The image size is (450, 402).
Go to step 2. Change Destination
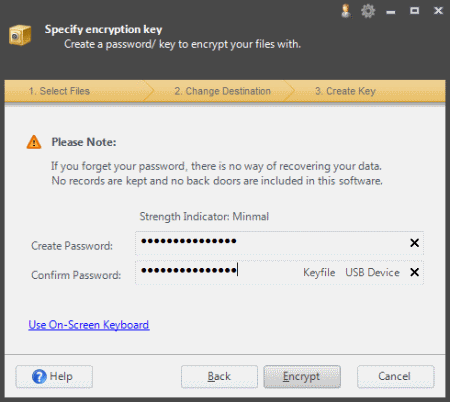click(222, 91)
